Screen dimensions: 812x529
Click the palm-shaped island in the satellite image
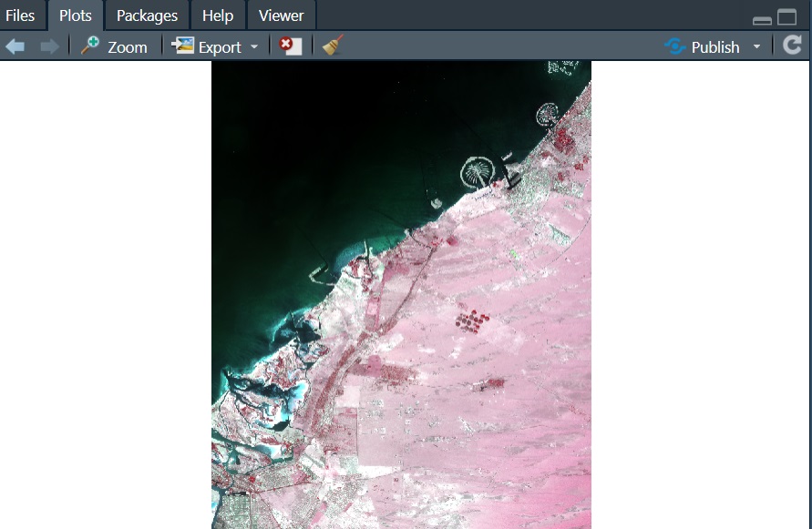(477, 170)
